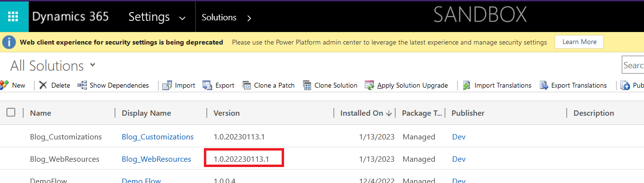Click the Import Translations icon
Screen dimensions: 644x183
[x=467, y=85]
